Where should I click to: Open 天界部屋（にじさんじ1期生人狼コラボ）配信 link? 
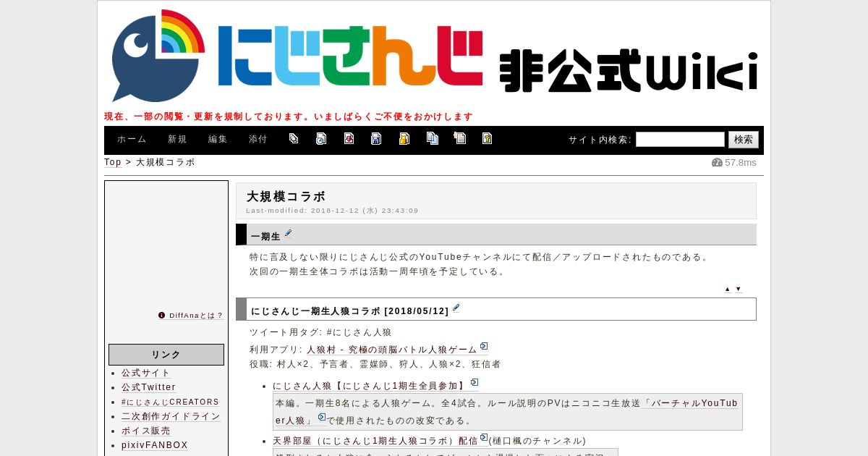(x=375, y=441)
